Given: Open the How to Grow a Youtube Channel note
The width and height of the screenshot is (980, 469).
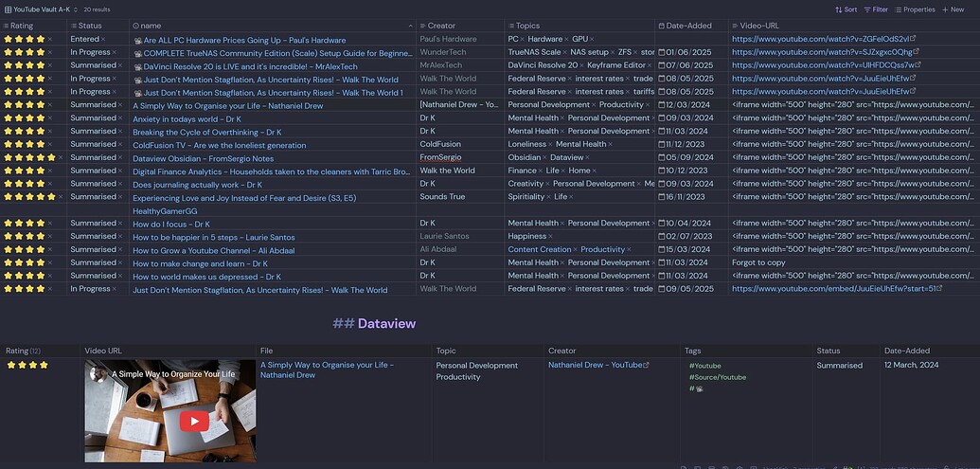Looking at the screenshot, I should (214, 250).
